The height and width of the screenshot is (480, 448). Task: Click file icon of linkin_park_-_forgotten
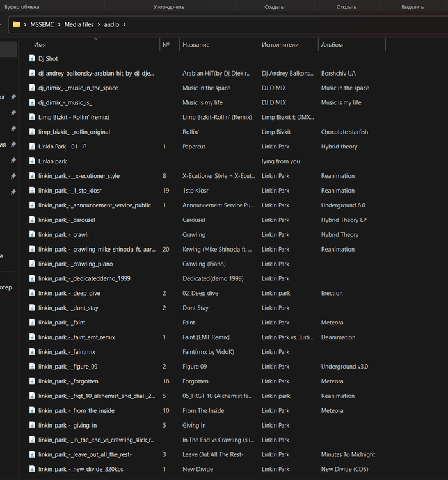(32, 381)
